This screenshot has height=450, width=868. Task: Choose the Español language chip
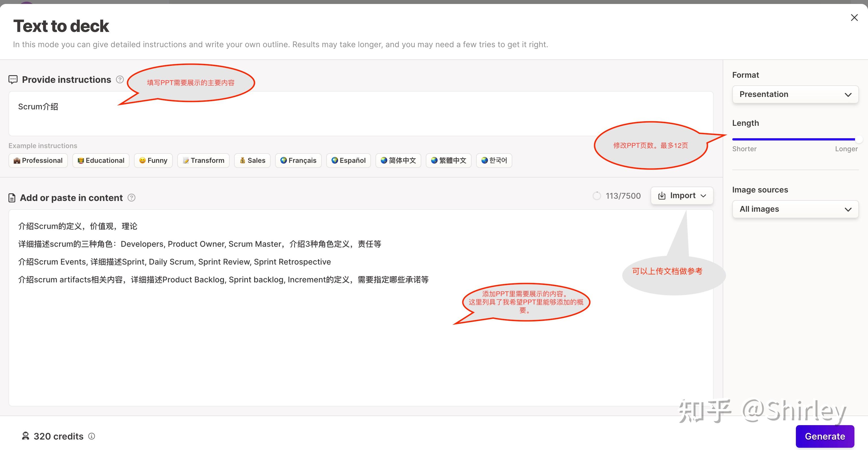click(x=348, y=160)
